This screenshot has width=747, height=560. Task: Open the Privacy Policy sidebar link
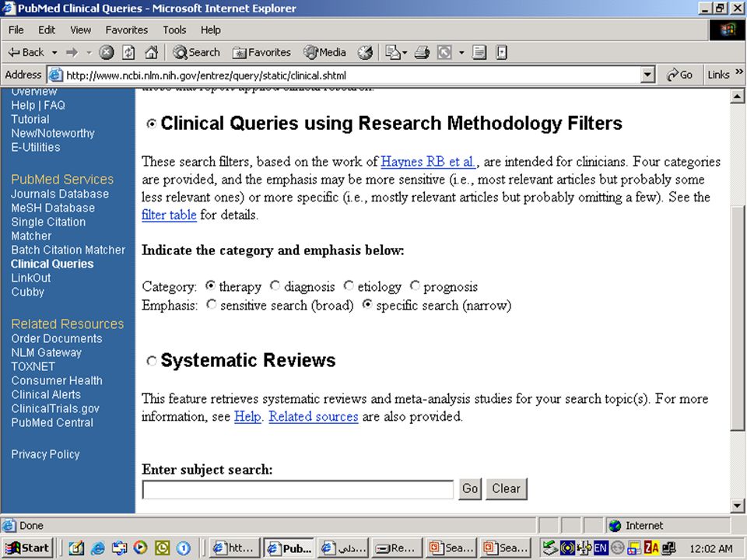point(45,454)
